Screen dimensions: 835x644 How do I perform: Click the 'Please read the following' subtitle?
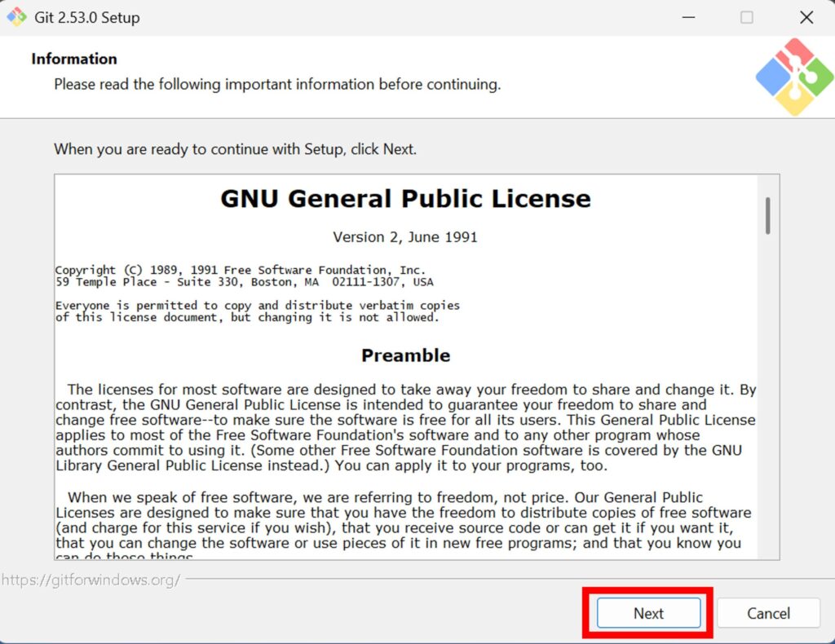tap(277, 84)
